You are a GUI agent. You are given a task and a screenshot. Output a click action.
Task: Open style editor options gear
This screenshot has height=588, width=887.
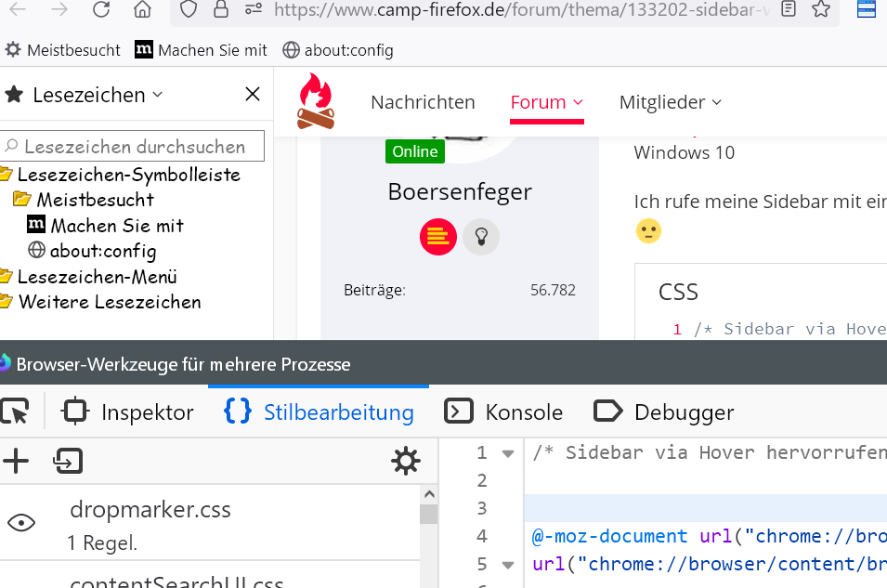tap(406, 461)
